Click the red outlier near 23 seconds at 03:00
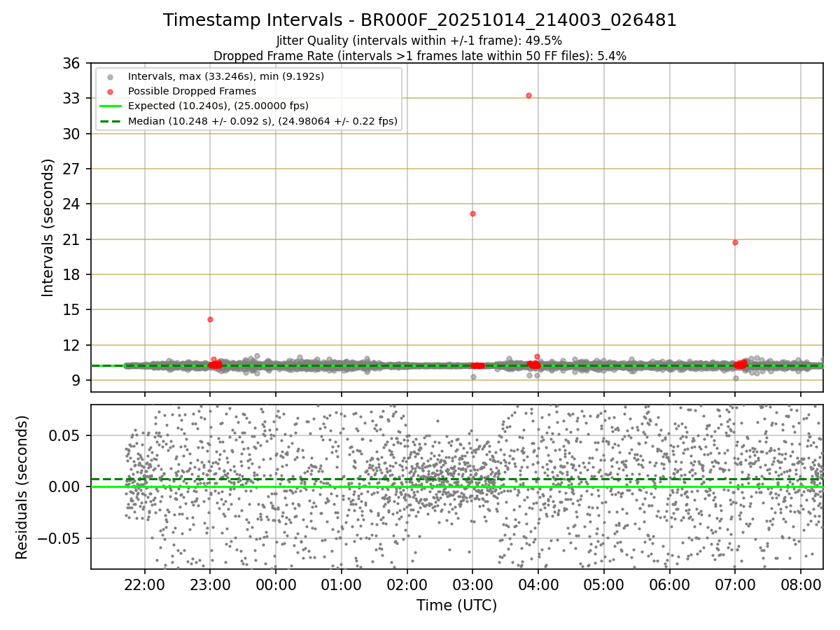Screen dimensions: 840x630 point(472,213)
